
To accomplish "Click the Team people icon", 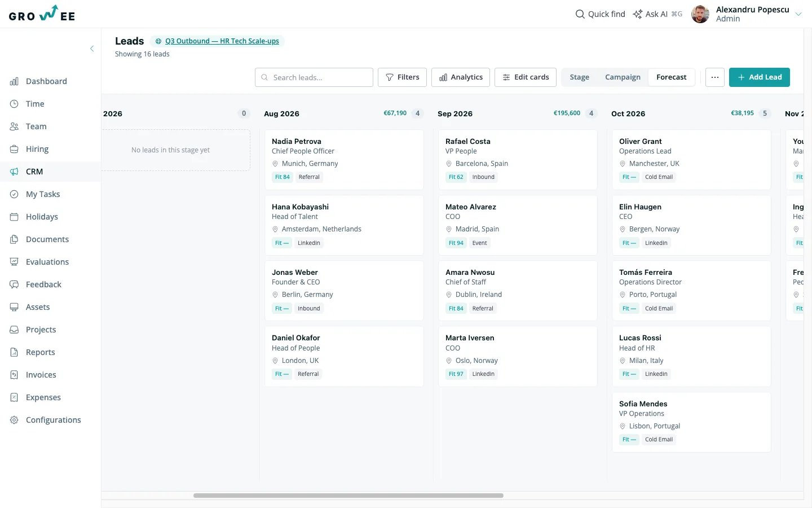I will [x=14, y=126].
